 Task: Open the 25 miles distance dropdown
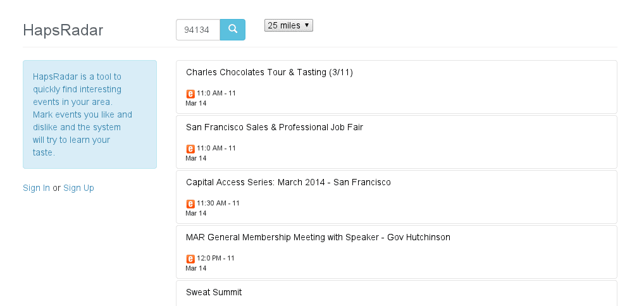288,25
